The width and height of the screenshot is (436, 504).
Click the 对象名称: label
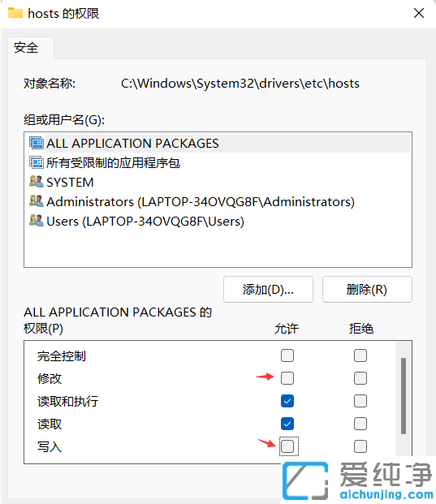50,84
